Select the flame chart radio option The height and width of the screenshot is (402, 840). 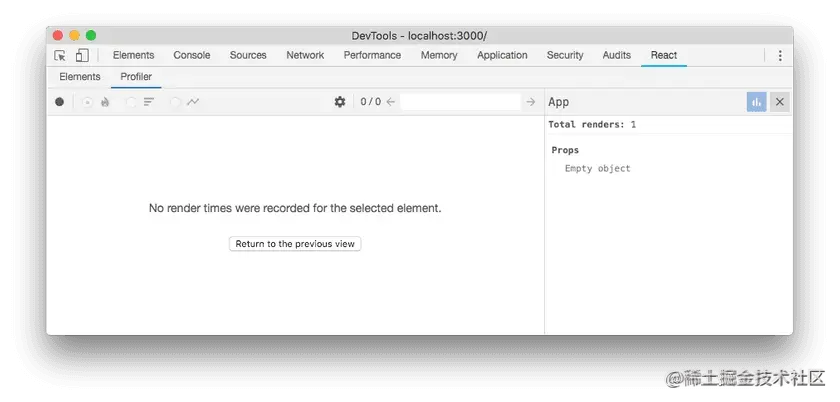(x=87, y=102)
